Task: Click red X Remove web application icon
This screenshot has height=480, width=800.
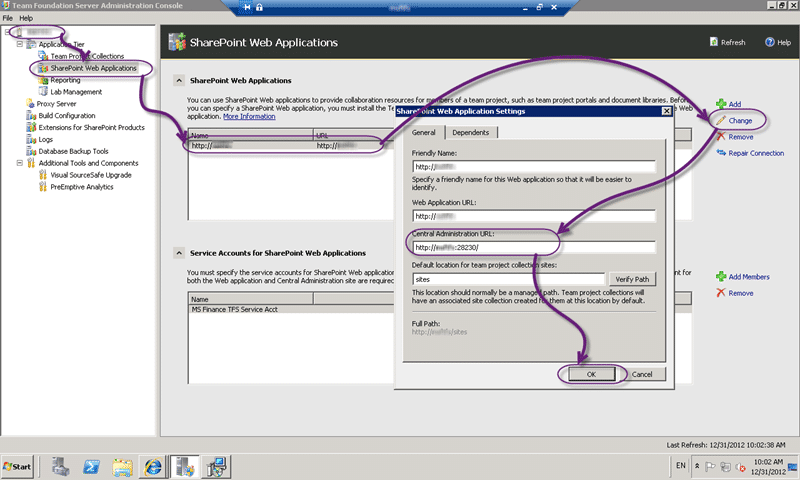Action: coord(721,137)
